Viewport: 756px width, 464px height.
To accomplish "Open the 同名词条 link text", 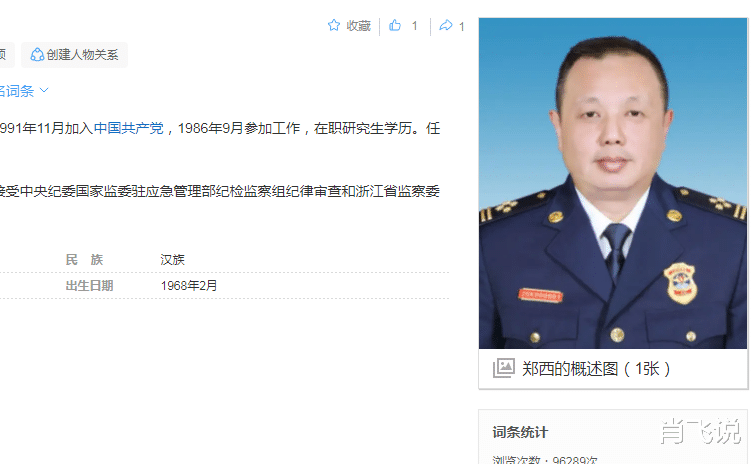I will (x=17, y=91).
